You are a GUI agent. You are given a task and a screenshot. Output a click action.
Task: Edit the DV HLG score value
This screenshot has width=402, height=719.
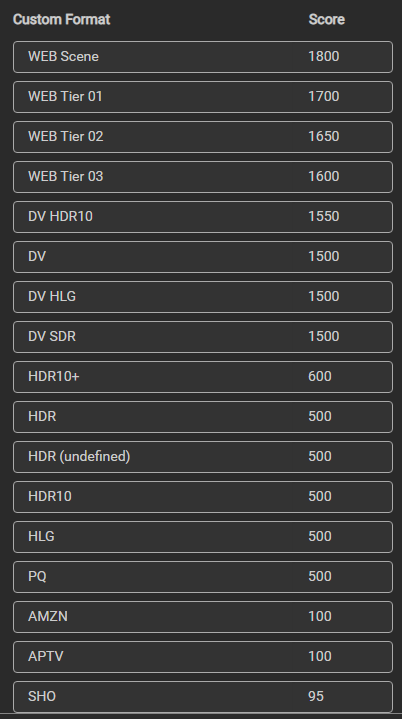(x=324, y=297)
